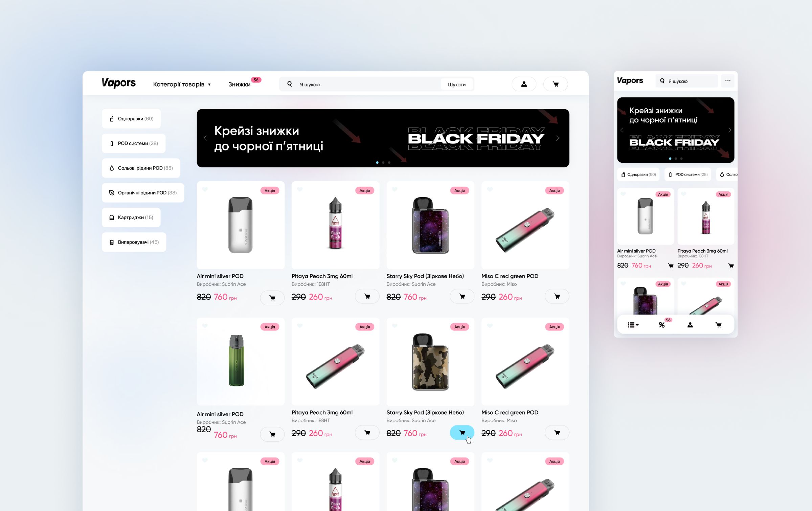Image resolution: width=812 pixels, height=511 pixels.
Task: Select the Сольові рідини POD category
Action: (141, 168)
